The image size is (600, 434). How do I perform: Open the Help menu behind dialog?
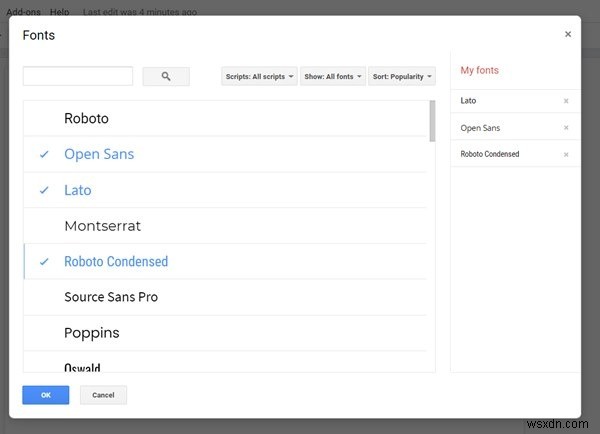point(59,11)
